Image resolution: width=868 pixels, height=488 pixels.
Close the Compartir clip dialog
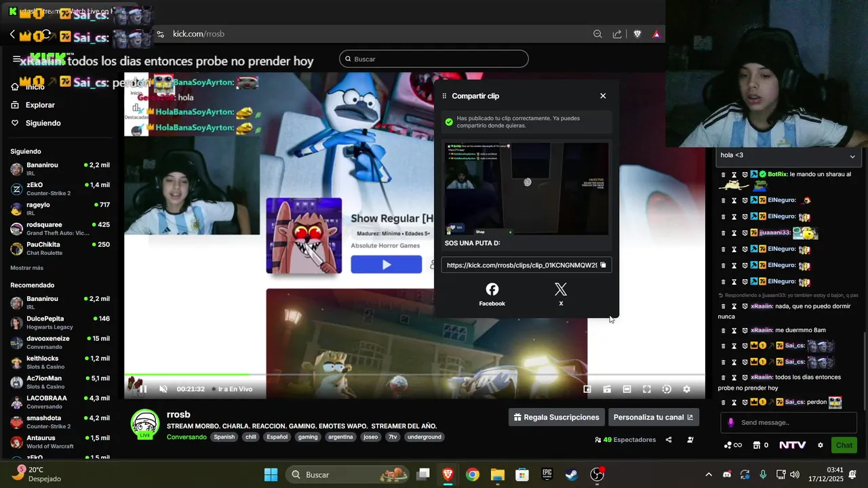603,96
